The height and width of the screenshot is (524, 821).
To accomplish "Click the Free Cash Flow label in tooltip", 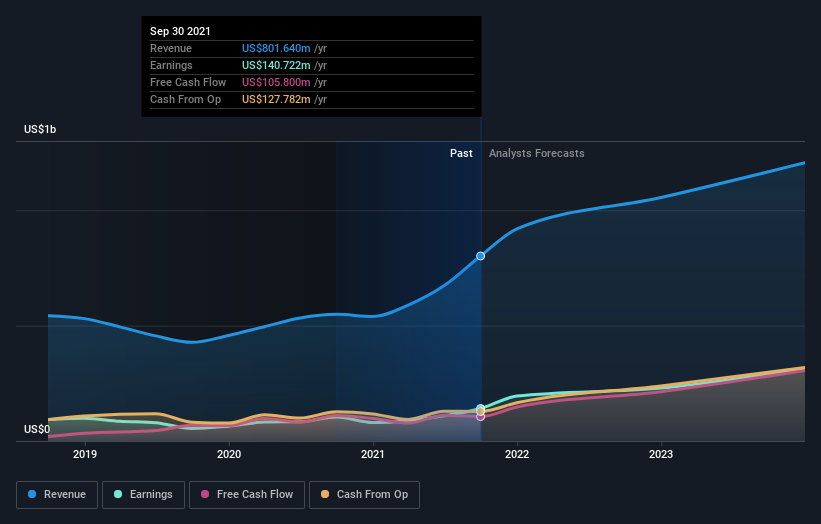I will pyautogui.click(x=188, y=82).
